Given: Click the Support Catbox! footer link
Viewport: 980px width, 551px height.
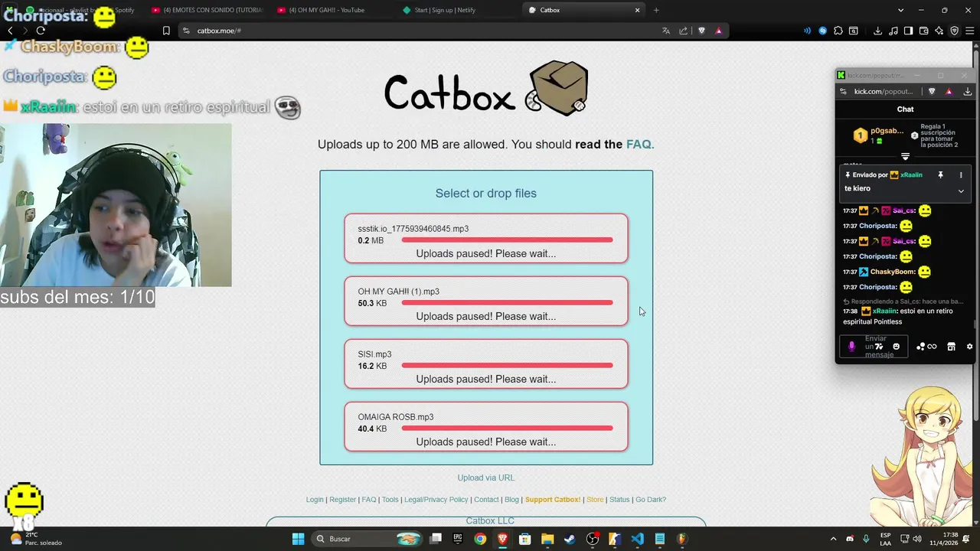Looking at the screenshot, I should click(x=553, y=500).
